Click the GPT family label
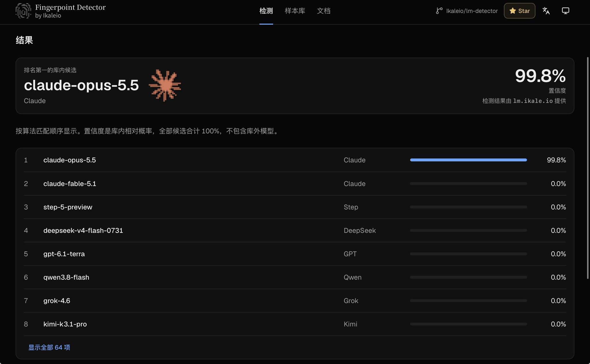590x364 pixels. tap(350, 254)
